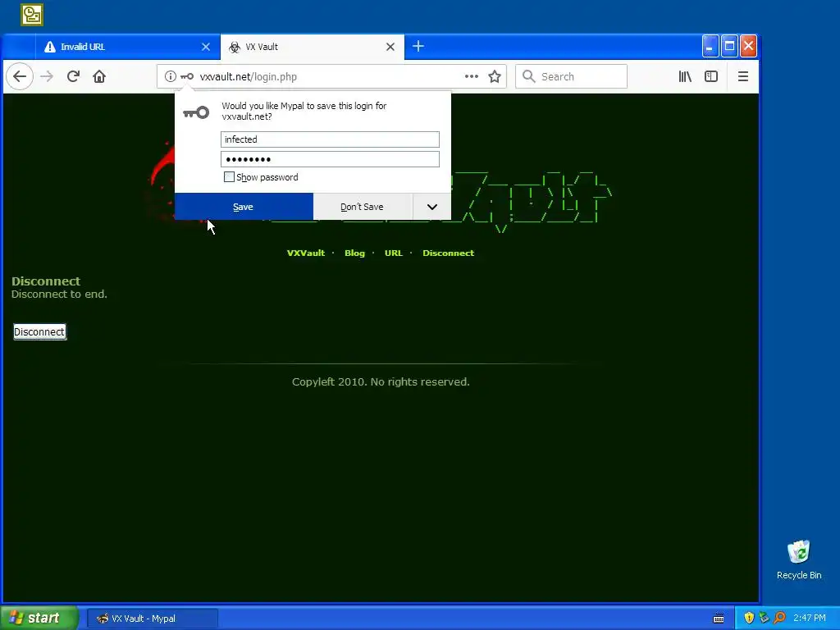
Task: Open the Windows Start menu
Action: pos(39,618)
